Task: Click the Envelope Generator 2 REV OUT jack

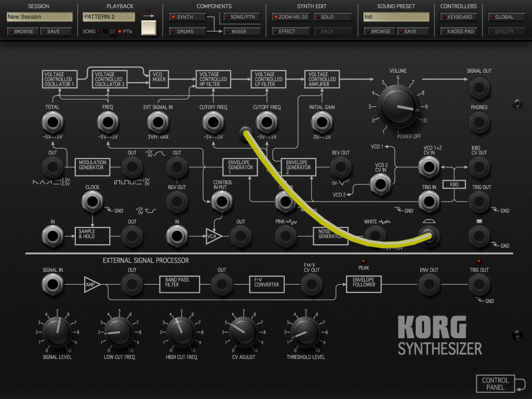Action: [341, 167]
